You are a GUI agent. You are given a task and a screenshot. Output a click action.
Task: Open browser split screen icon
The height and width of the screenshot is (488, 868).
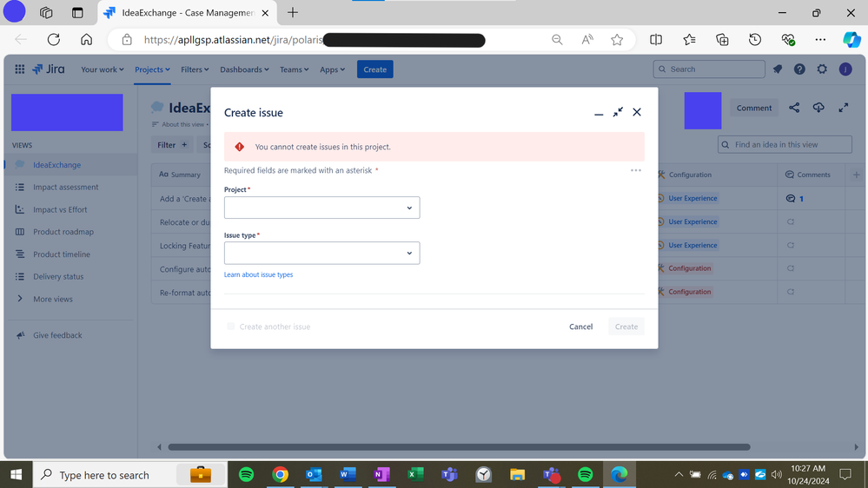tap(656, 40)
